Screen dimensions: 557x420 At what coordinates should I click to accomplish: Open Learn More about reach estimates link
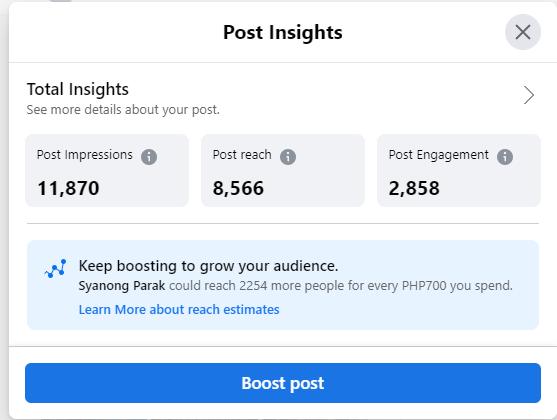click(179, 309)
